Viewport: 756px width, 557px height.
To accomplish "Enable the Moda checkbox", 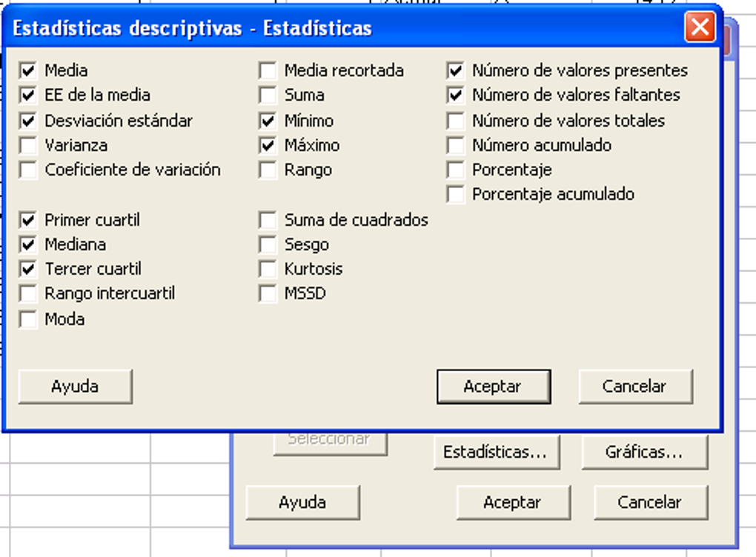I will [28, 319].
